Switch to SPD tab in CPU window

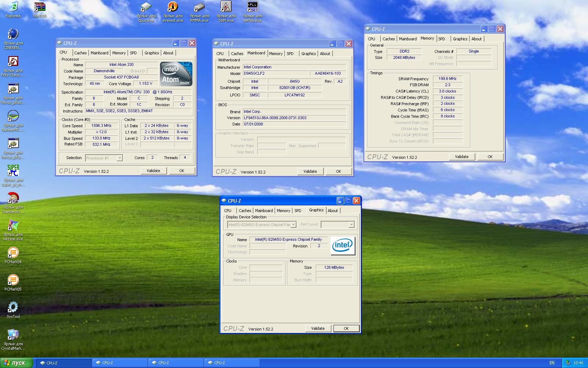tap(133, 53)
